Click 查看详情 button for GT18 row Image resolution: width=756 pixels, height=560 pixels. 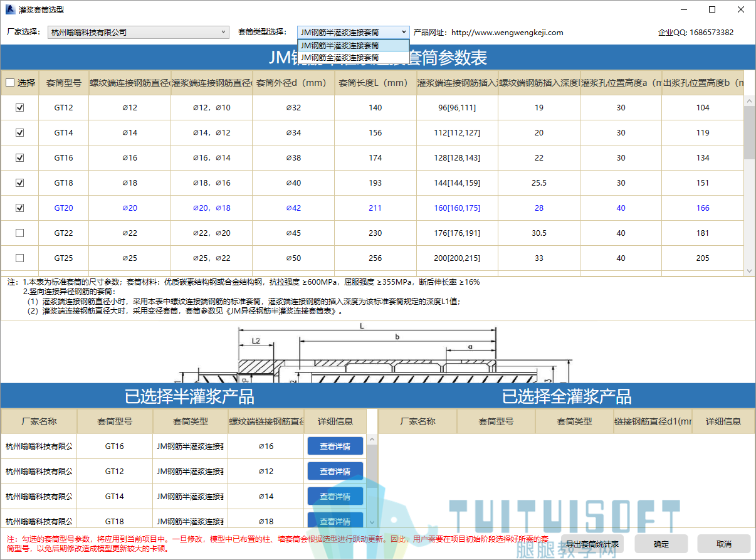[335, 520]
